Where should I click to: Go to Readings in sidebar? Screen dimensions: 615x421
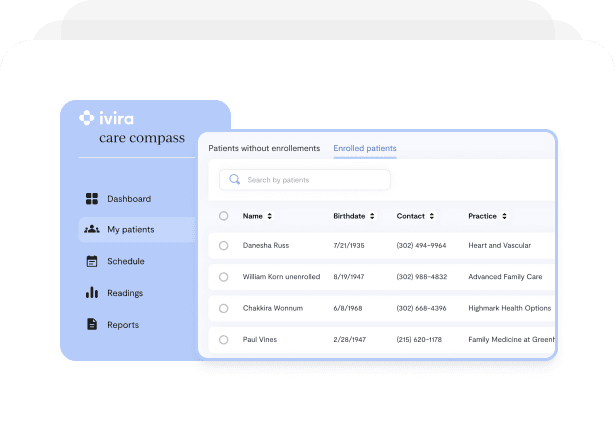[125, 293]
